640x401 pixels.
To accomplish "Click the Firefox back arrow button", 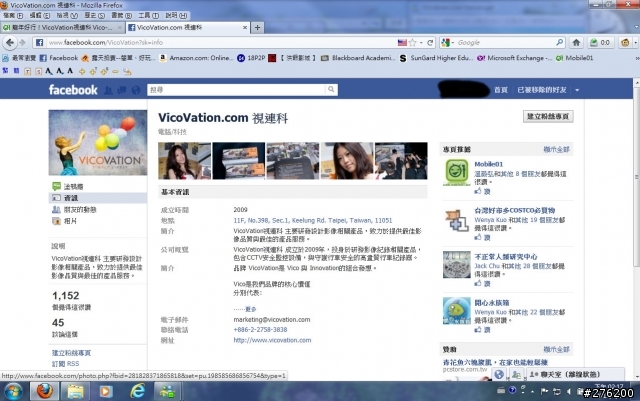I will coord(10,42).
